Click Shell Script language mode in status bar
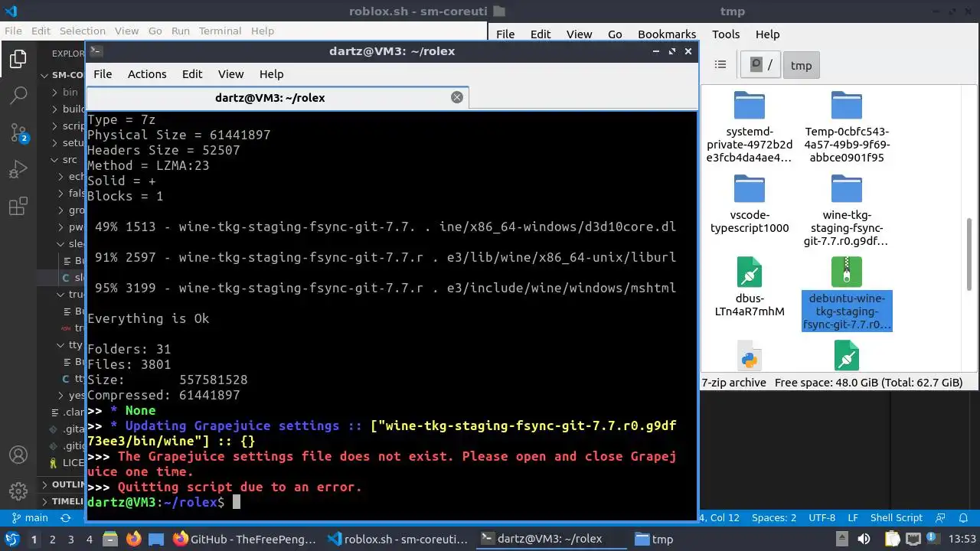Image resolution: width=980 pixels, height=551 pixels. (897, 518)
